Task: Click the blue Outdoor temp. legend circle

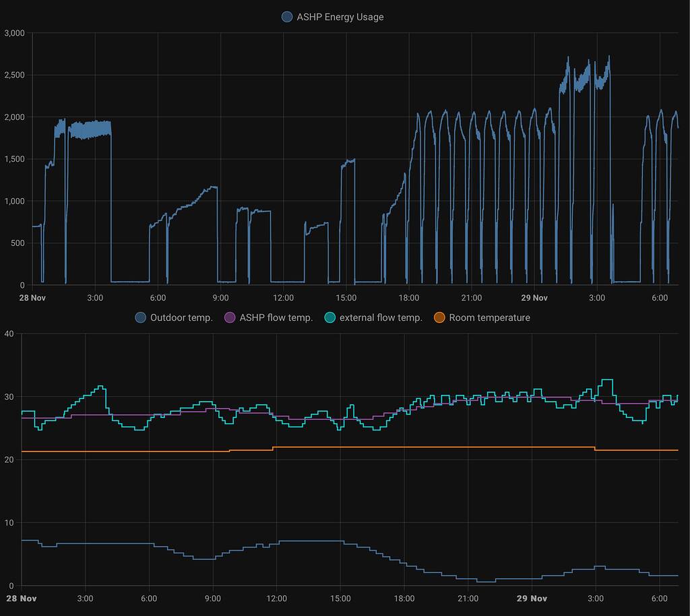Action: pyautogui.click(x=141, y=317)
